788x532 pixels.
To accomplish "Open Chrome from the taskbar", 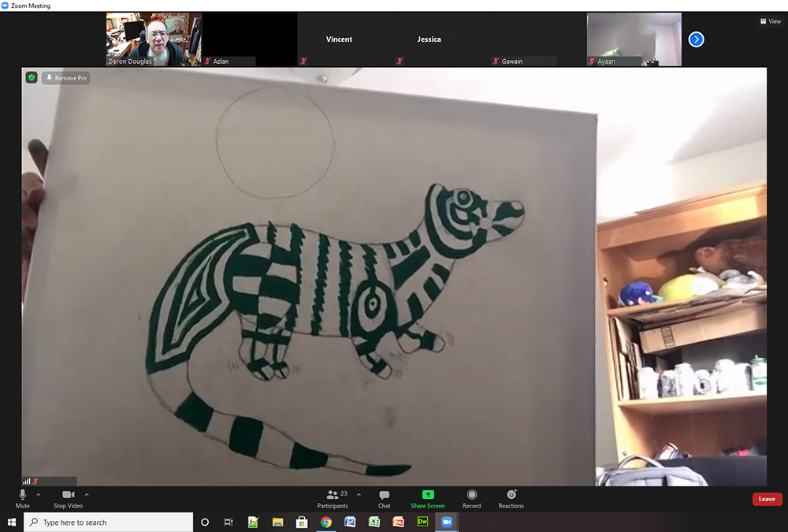I will (325, 522).
